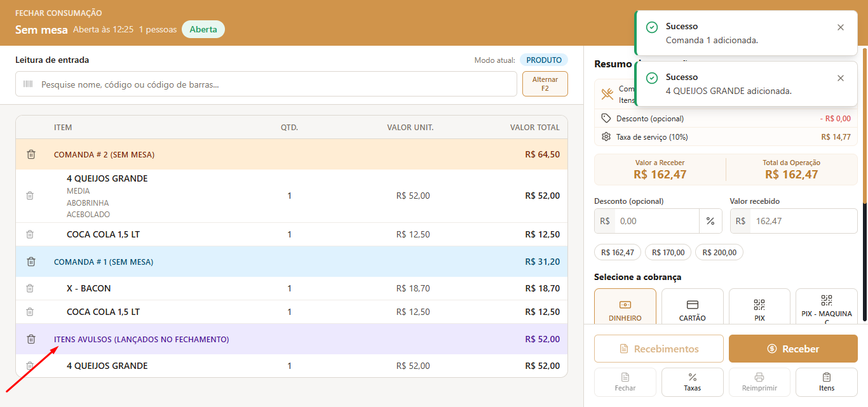Click the Fechar button
The height and width of the screenshot is (407, 868).
point(625,382)
